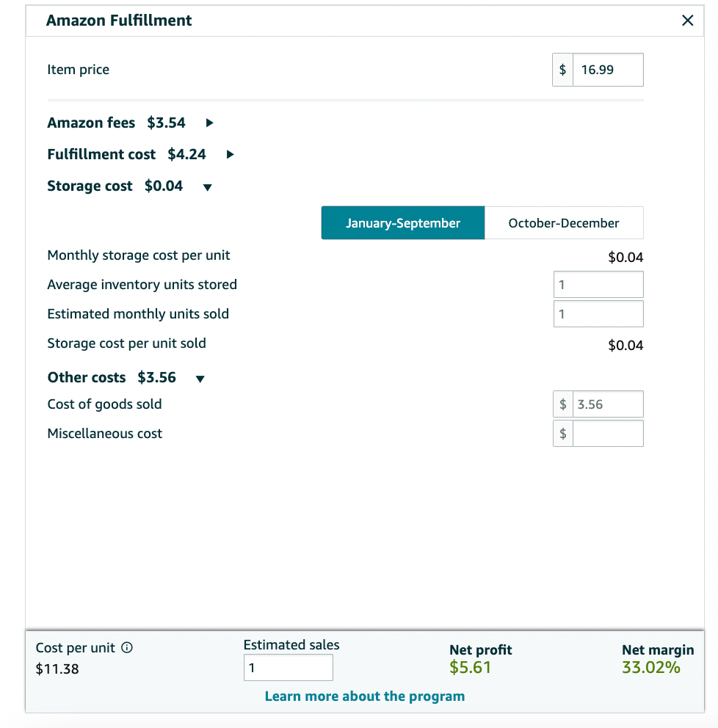This screenshot has height=728, width=718.
Task: Switch to October-December storage period
Action: tap(564, 223)
